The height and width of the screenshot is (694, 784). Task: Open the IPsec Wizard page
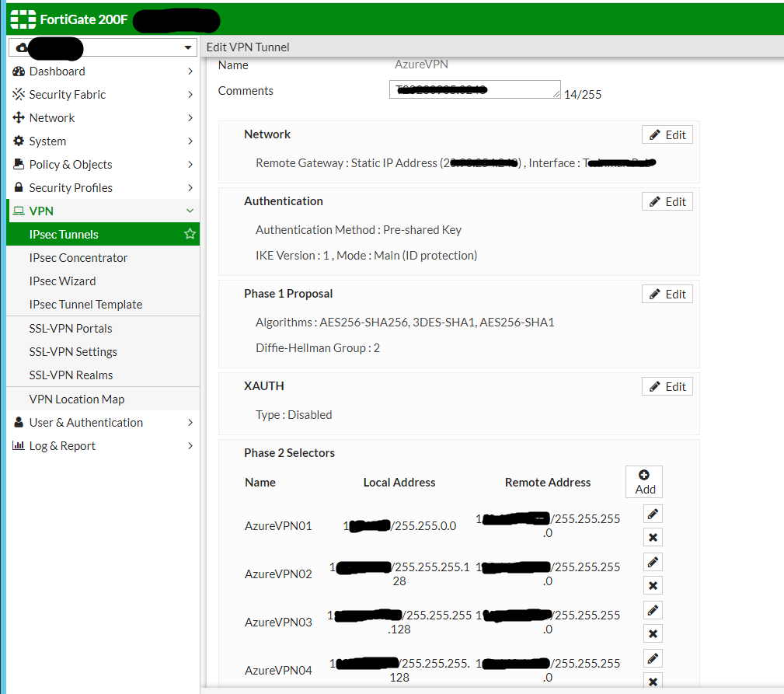coord(103,281)
